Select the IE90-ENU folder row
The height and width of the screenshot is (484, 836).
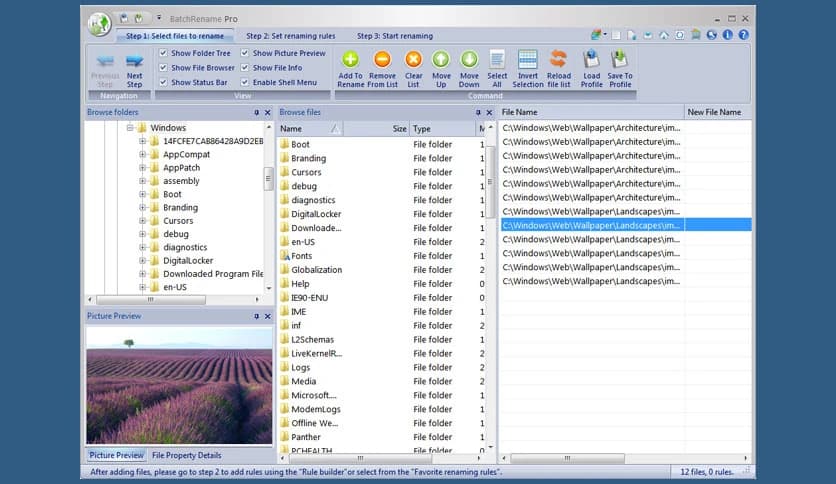tap(379, 297)
